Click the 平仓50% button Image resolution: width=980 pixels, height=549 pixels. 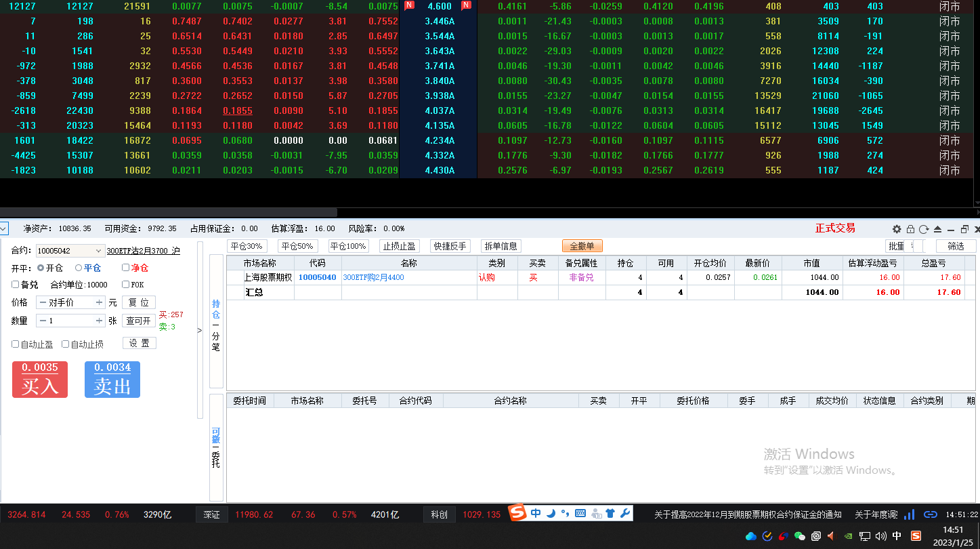coord(298,246)
